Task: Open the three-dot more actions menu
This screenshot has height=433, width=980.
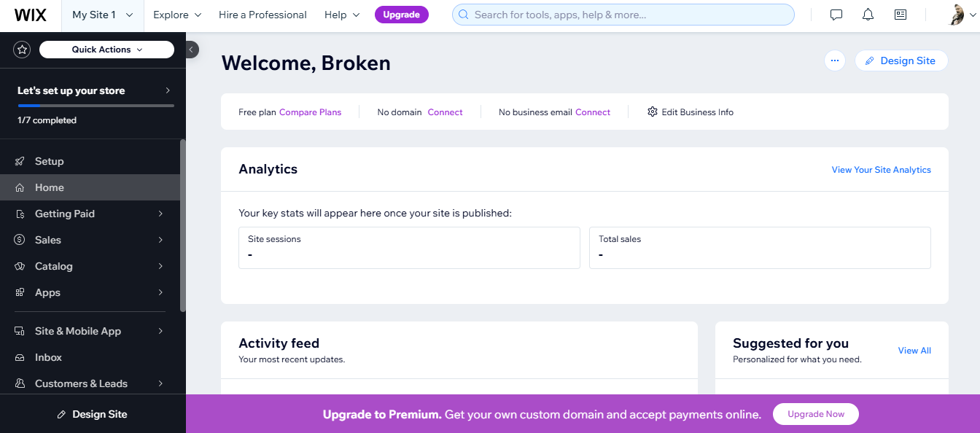Action: point(835,61)
